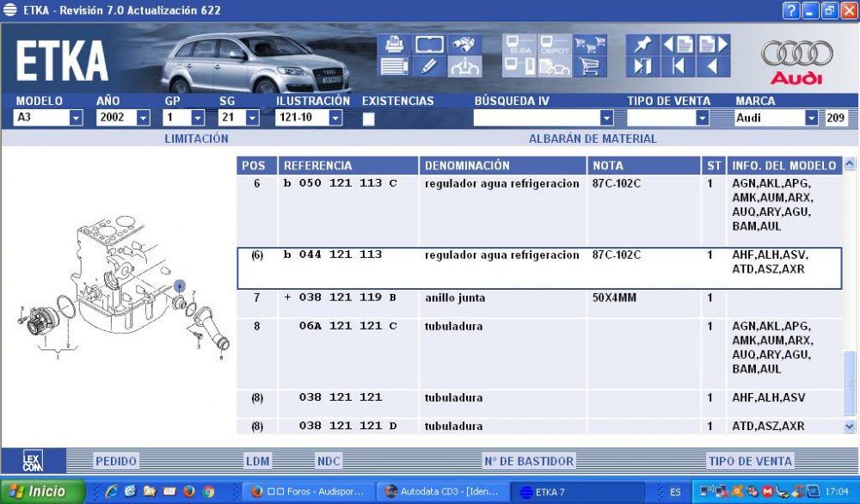The image size is (860, 504).
Task: Select part row 038 121 121 D
Action: pyautogui.click(x=539, y=426)
